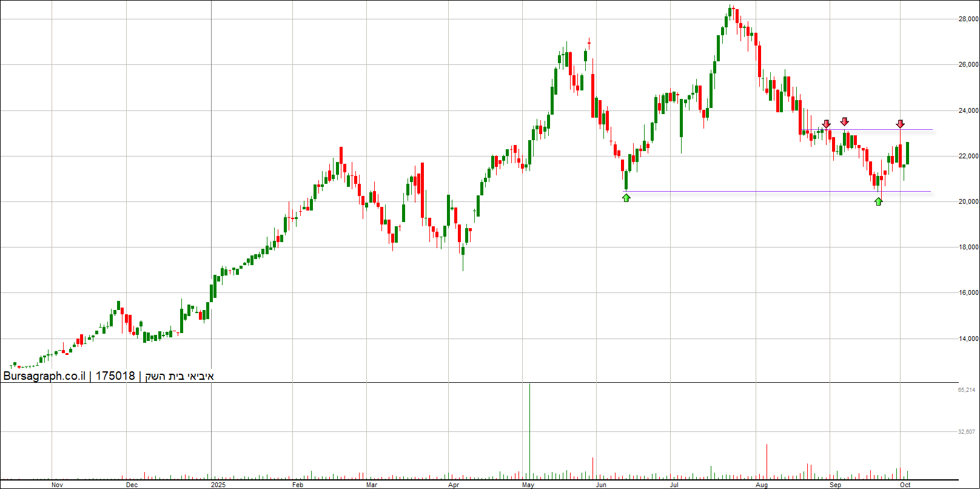Select the Mar date label
The width and height of the screenshot is (980, 489).
point(372,485)
